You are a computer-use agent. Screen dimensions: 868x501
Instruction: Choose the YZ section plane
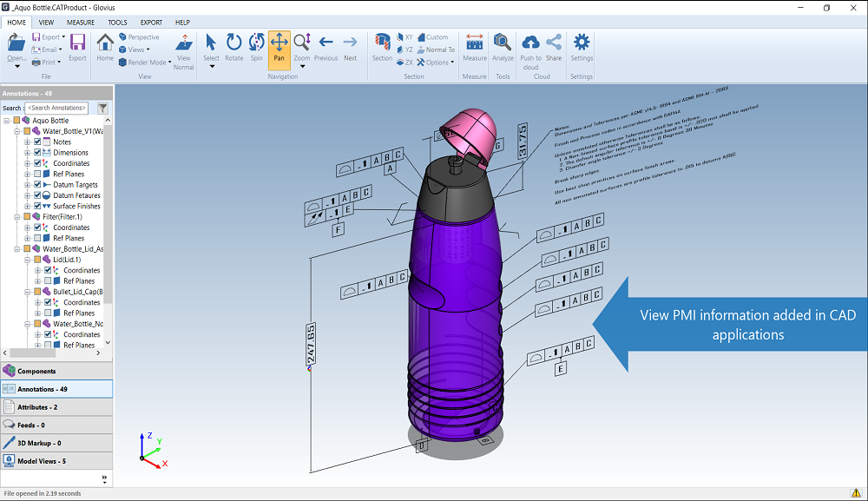pos(404,49)
